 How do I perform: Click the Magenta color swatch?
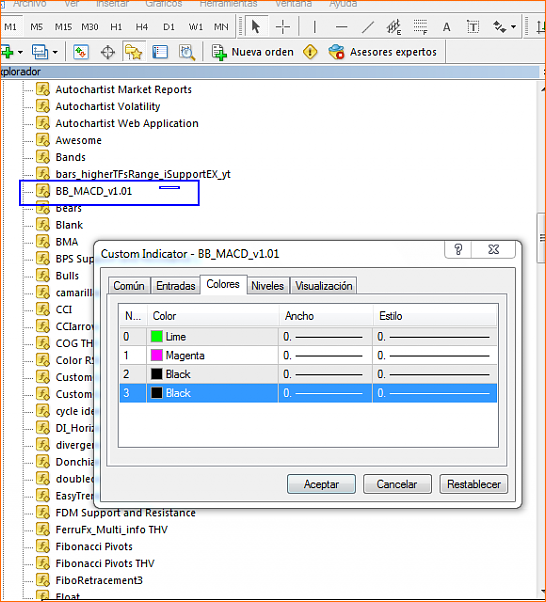click(156, 355)
